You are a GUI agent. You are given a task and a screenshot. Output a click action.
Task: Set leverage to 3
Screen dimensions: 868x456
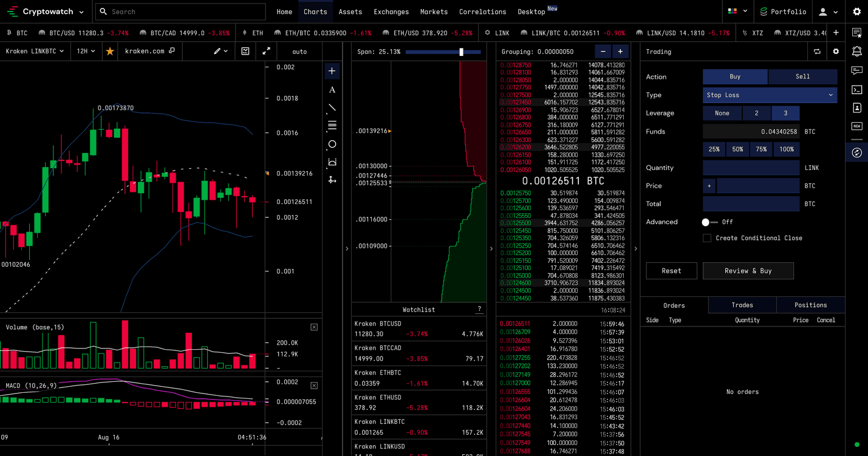pos(785,113)
